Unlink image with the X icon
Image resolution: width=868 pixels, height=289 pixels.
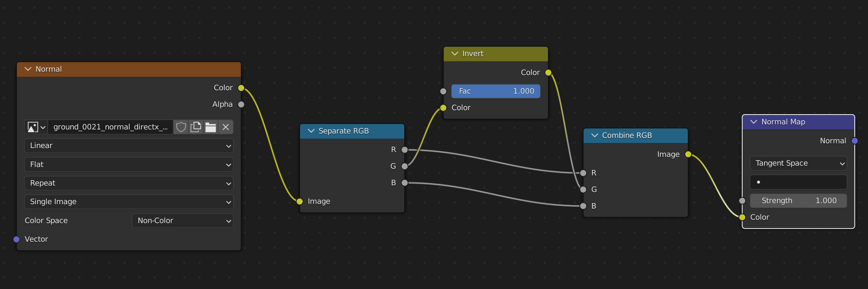click(x=226, y=127)
